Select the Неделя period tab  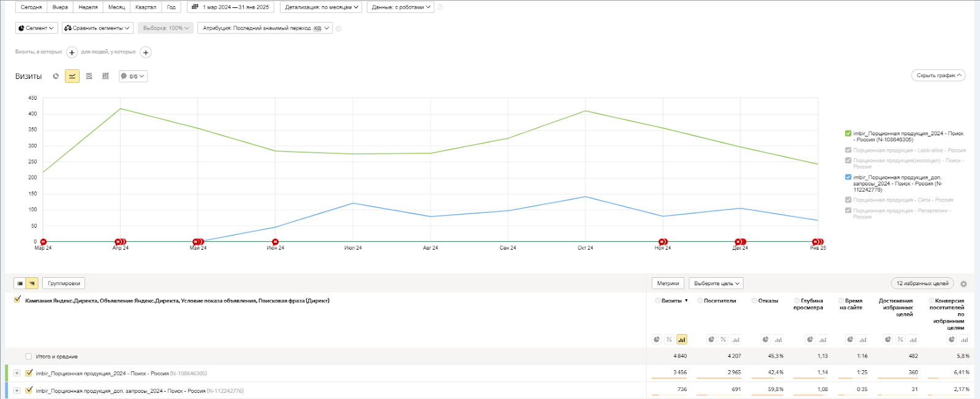pos(88,7)
